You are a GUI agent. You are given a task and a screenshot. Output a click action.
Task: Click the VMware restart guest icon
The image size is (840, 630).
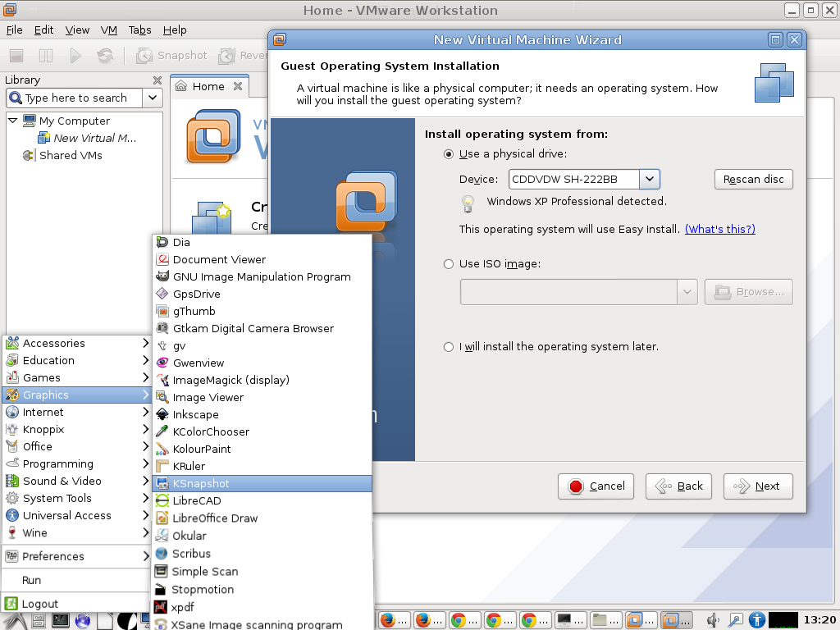click(x=105, y=55)
